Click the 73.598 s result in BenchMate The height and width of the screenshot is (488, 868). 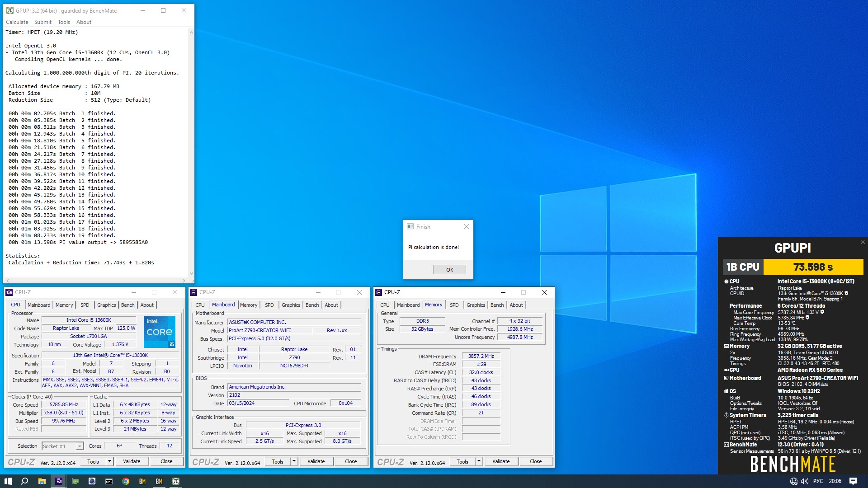point(813,267)
